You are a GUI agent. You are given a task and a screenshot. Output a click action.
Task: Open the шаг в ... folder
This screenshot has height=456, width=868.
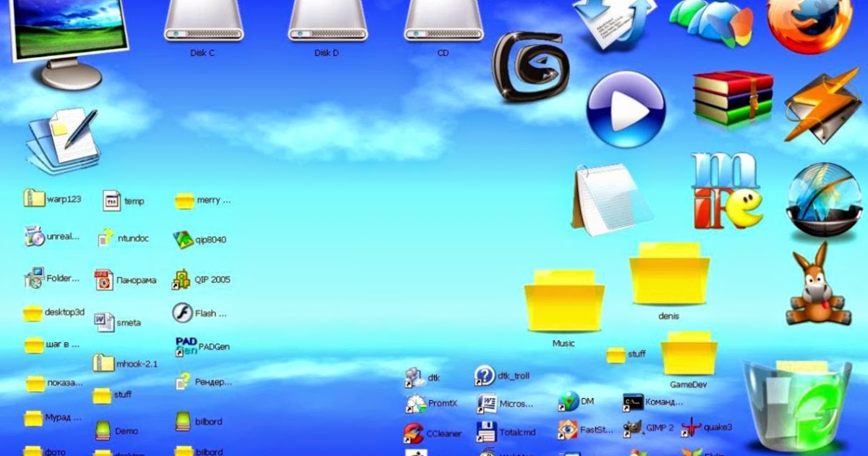click(x=34, y=345)
